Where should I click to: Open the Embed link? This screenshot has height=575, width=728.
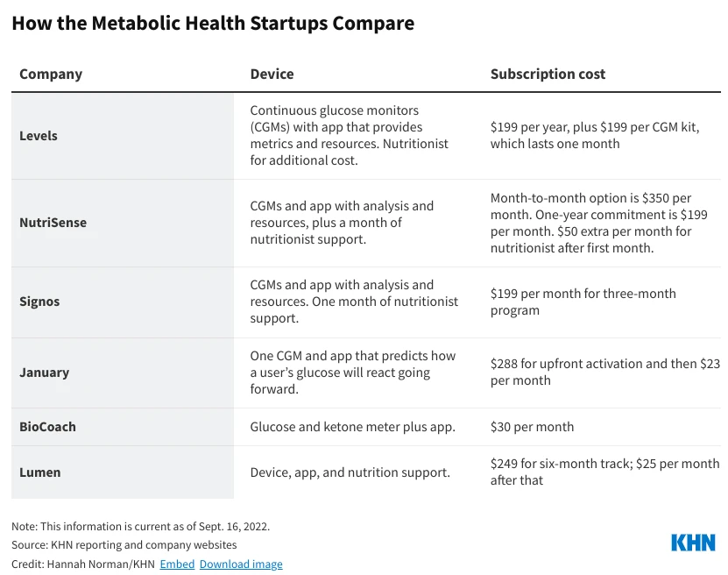(x=177, y=564)
